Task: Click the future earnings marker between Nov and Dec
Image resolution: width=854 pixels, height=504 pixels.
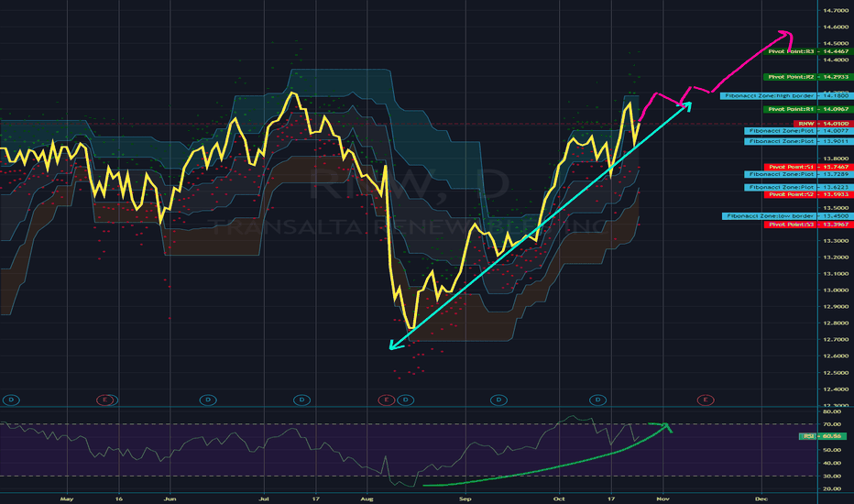Action: [x=706, y=400]
